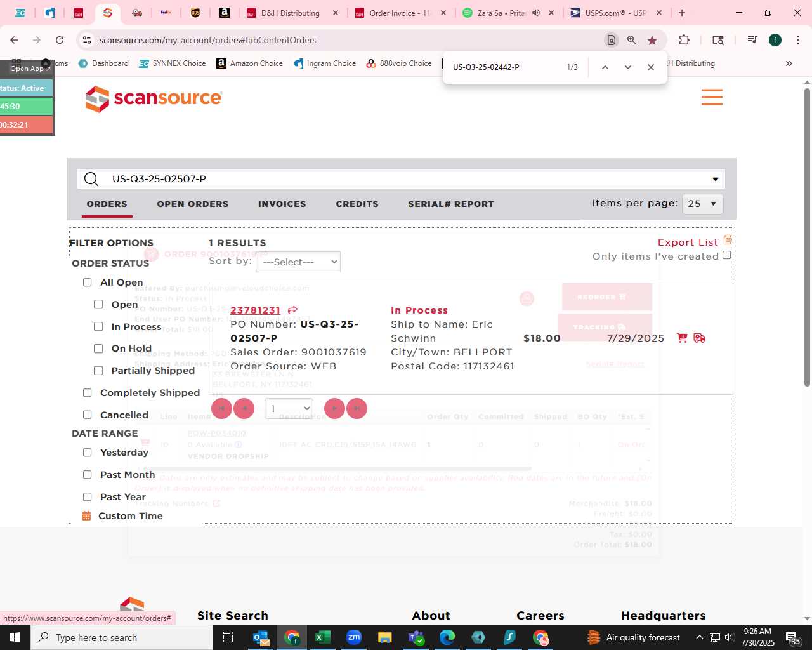The width and height of the screenshot is (812, 650).
Task: Switch to the Invoices tab
Action: (x=282, y=204)
